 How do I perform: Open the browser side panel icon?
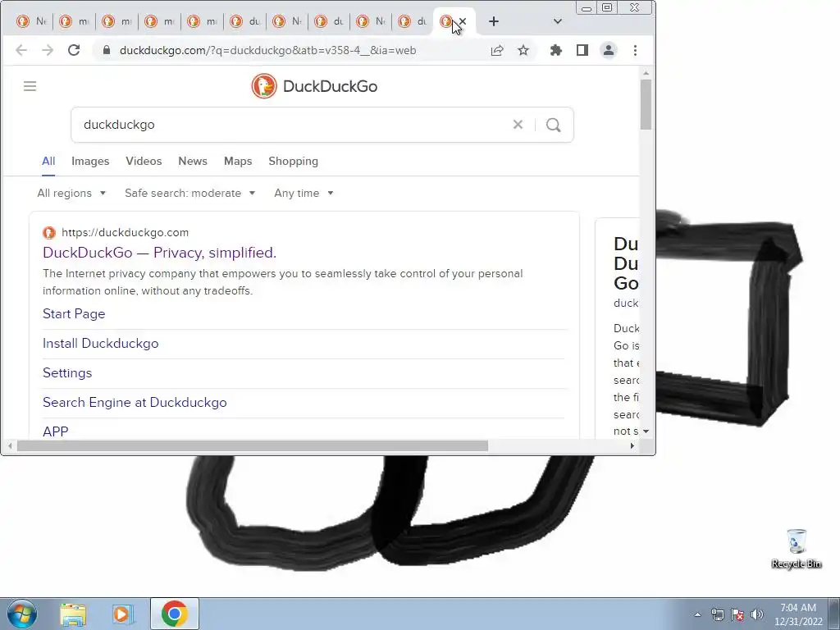coord(582,50)
